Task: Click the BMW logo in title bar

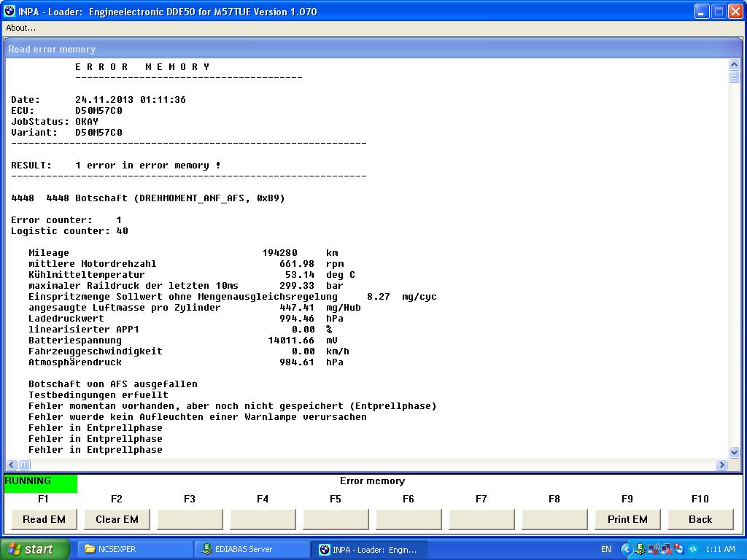Action: point(9,12)
